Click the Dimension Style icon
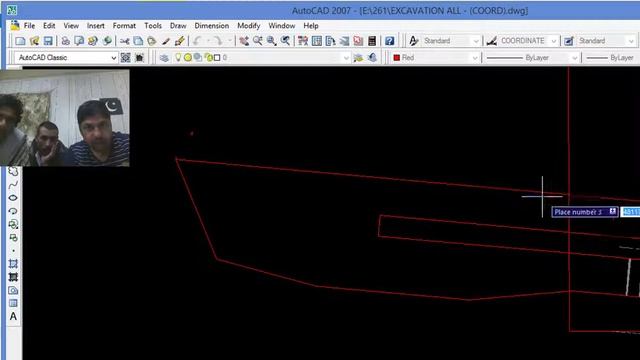The height and width of the screenshot is (360, 640). (491, 41)
